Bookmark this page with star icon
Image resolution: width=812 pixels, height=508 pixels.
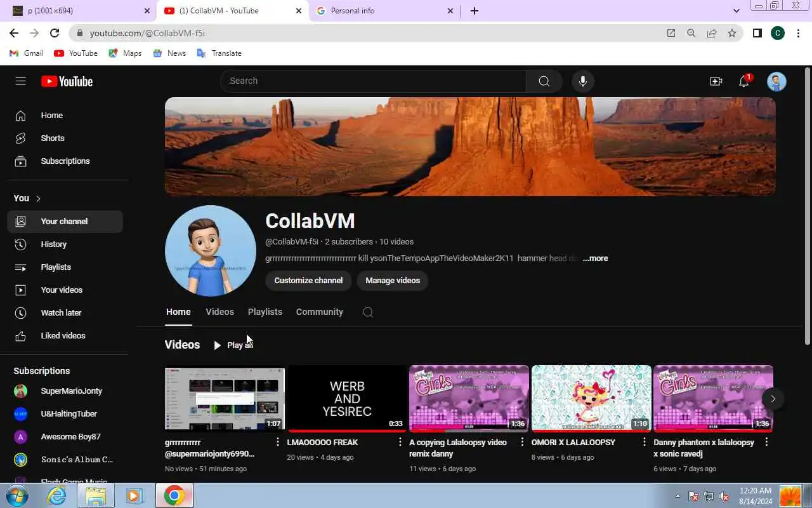[x=732, y=33]
